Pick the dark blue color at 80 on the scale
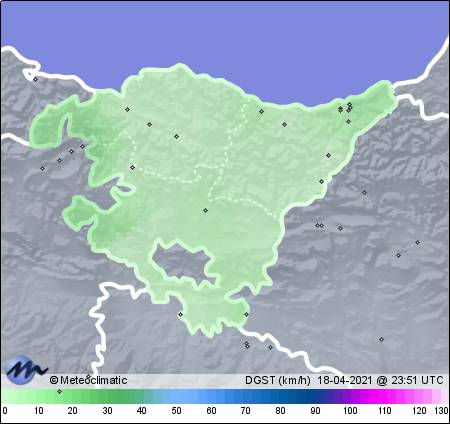The image size is (450, 424). point(280,397)
